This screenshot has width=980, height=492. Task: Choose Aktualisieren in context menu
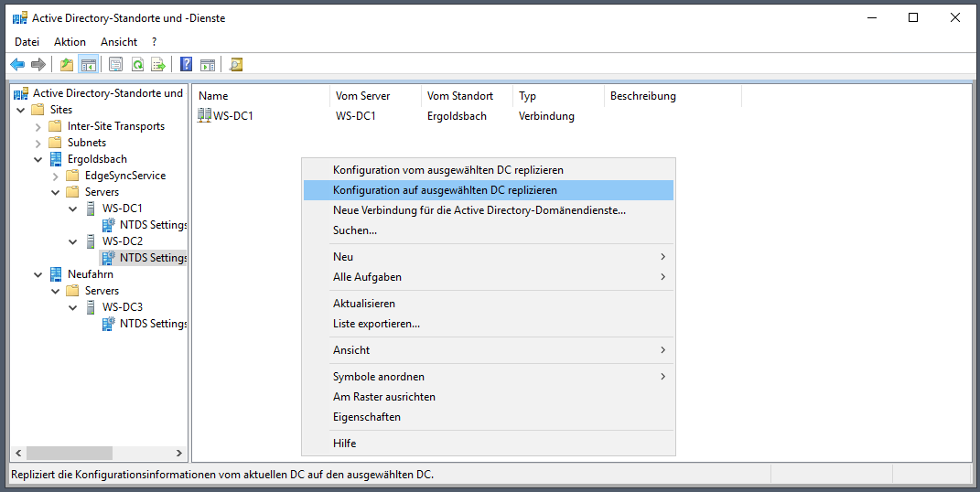pyautogui.click(x=488, y=304)
